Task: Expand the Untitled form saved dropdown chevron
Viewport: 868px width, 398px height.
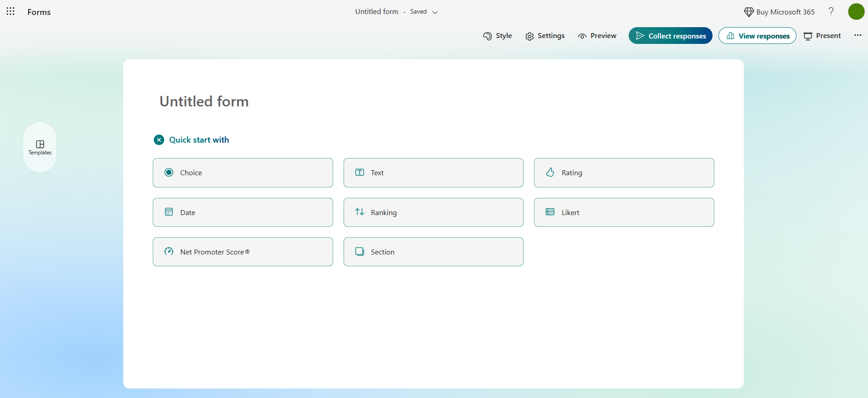Action: tap(435, 12)
